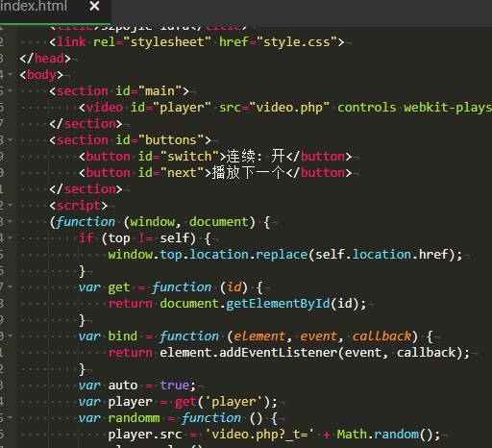Close the index.html tab

point(94,6)
